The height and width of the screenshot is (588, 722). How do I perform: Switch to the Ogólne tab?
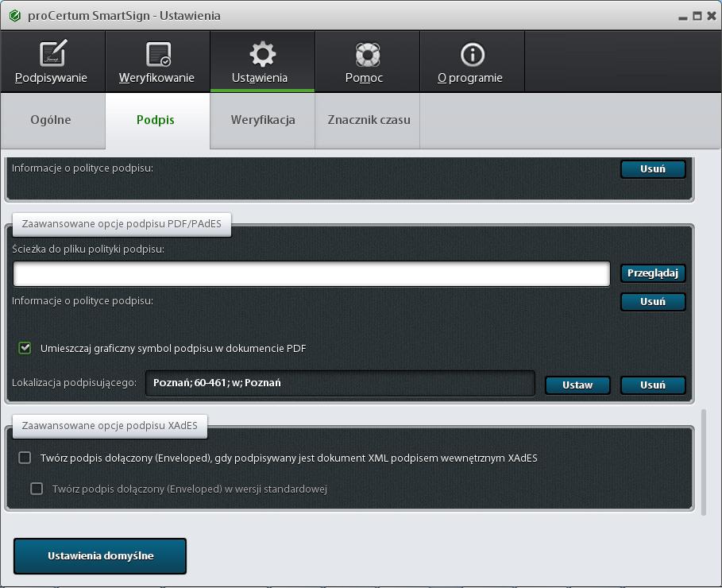tap(51, 120)
